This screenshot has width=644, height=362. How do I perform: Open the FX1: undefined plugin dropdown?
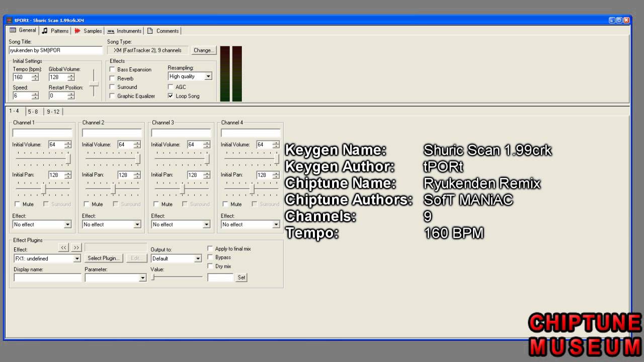click(x=77, y=258)
